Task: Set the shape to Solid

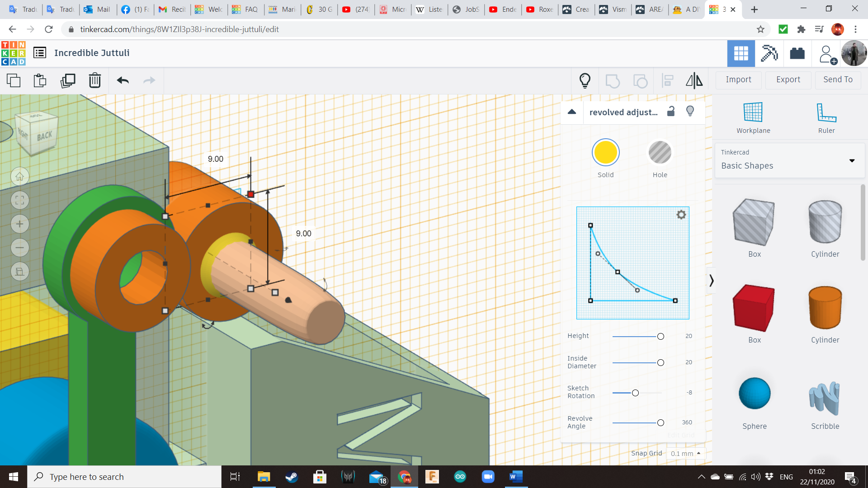Action: (605, 153)
